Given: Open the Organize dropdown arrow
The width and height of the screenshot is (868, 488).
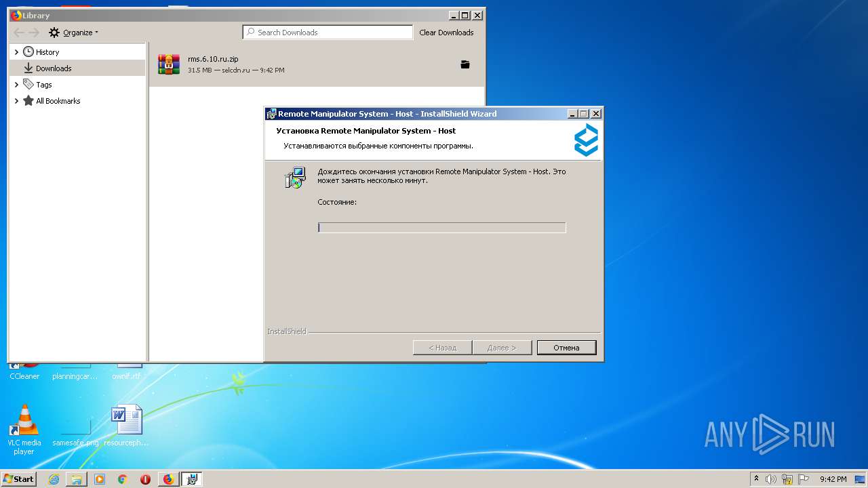Looking at the screenshot, I should point(96,33).
